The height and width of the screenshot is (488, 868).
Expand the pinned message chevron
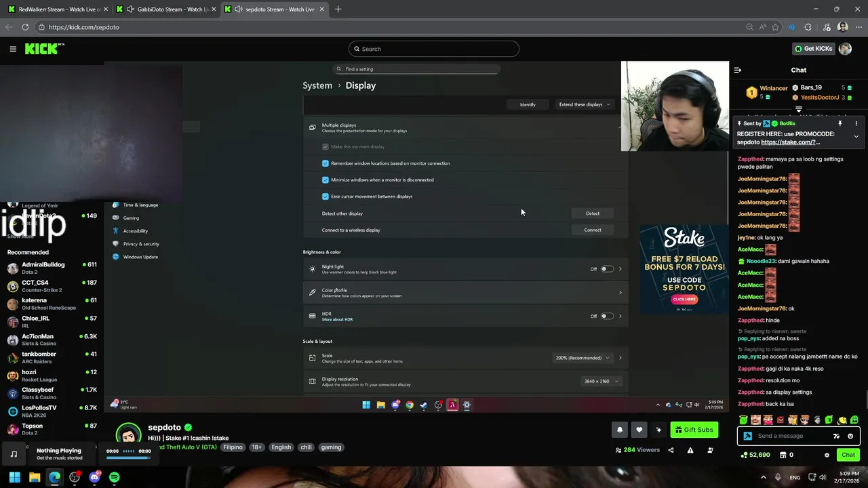tap(856, 136)
